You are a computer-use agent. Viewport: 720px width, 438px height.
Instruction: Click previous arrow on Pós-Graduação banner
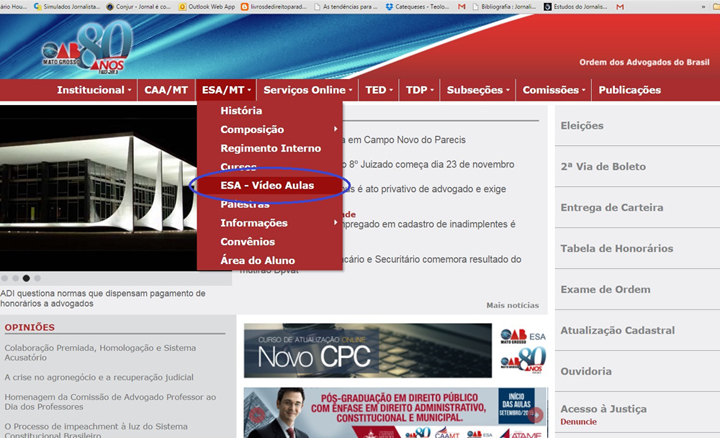257,416
